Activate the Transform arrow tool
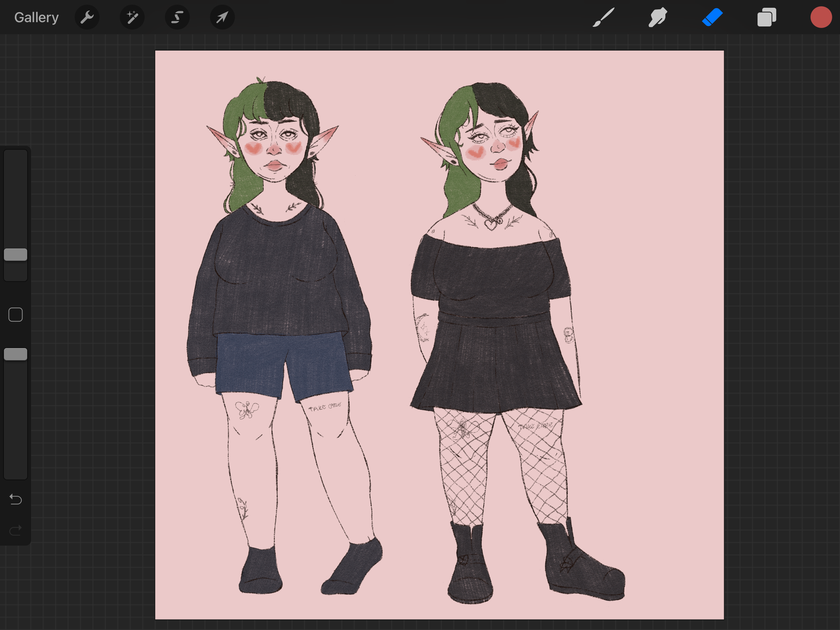Screen dimensions: 840x630 222,17
